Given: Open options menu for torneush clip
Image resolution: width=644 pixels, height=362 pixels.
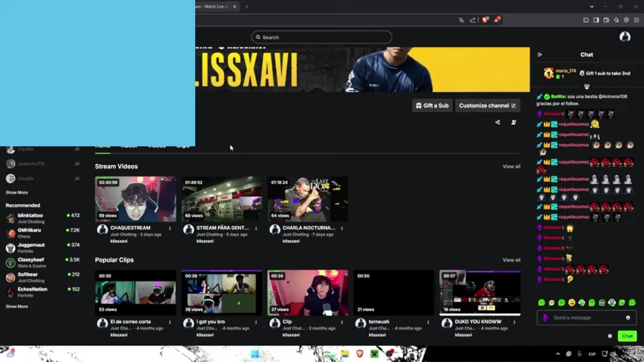Looking at the screenshot, I should pos(428,322).
